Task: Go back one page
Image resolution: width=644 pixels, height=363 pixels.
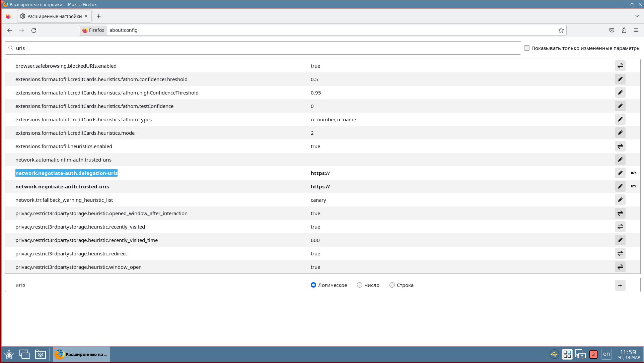Action: 10,30
